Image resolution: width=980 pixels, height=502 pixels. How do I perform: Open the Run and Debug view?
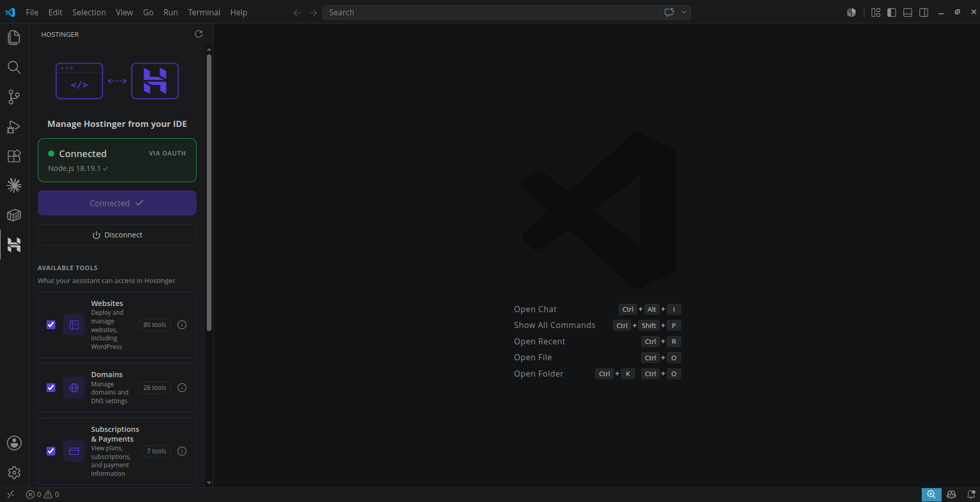click(x=14, y=126)
